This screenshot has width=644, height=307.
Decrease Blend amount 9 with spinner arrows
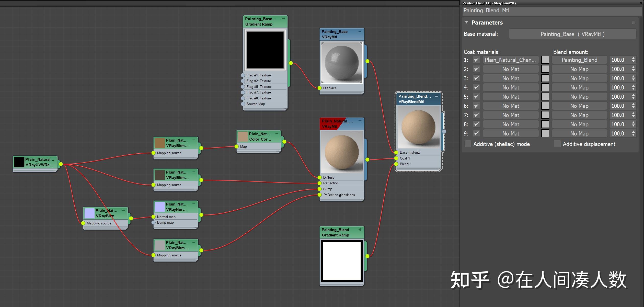click(633, 135)
